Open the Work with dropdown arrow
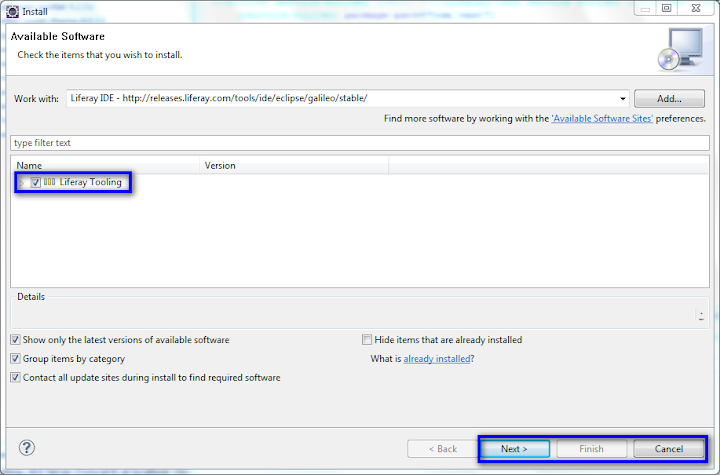 (x=623, y=98)
